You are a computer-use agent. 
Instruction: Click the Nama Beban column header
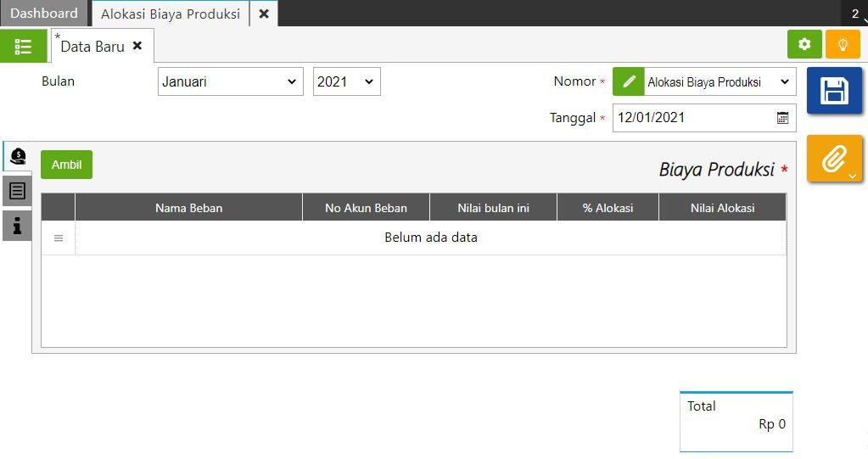tap(188, 208)
